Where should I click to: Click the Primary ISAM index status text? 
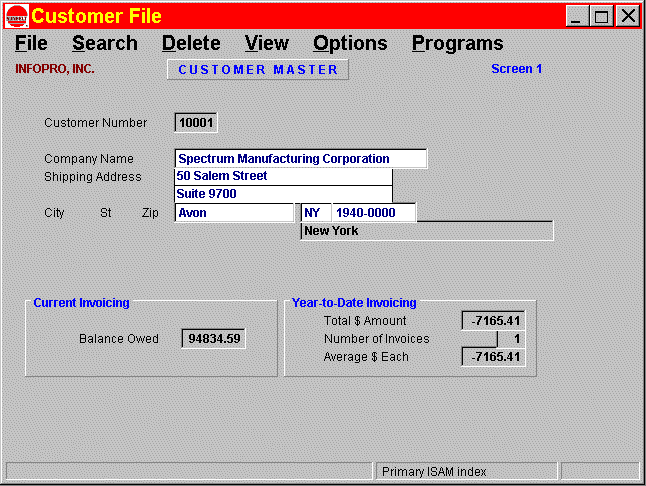coord(434,472)
